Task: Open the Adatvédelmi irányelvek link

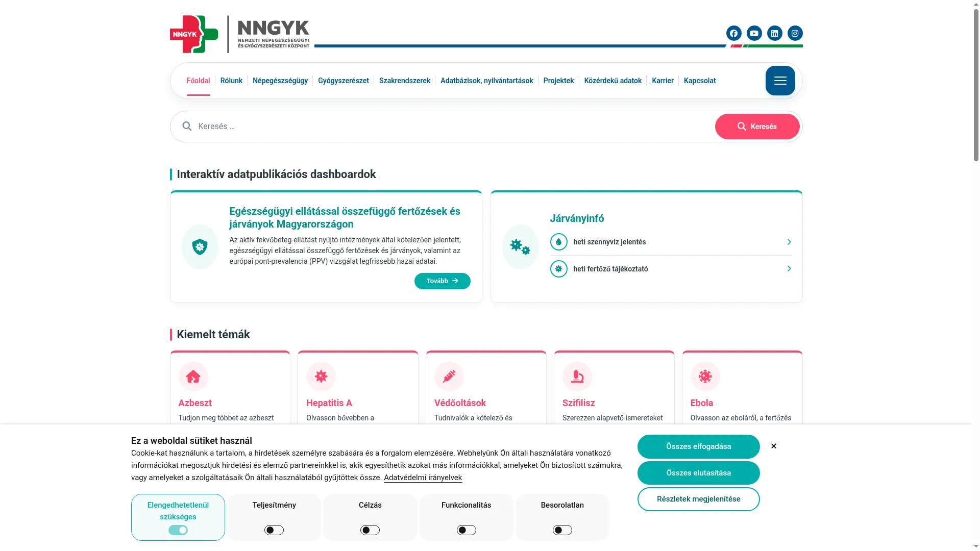Action: [423, 478]
